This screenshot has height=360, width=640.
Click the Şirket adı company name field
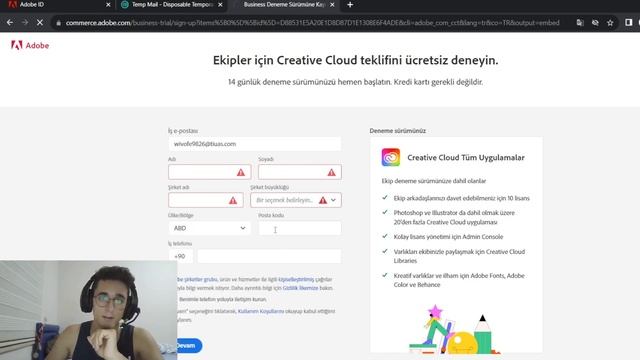point(206,200)
